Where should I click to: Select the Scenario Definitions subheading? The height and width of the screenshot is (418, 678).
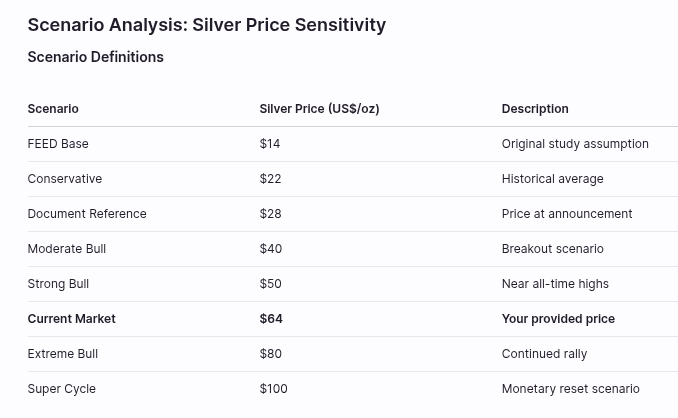click(95, 57)
